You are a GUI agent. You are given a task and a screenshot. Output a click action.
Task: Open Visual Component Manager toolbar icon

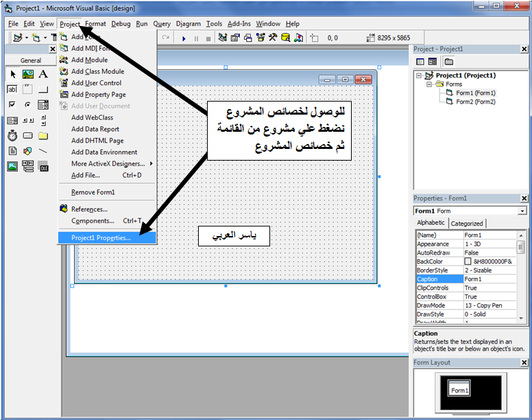(299, 38)
